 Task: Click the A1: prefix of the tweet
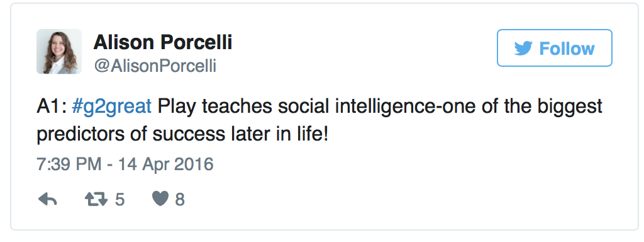(x=52, y=107)
